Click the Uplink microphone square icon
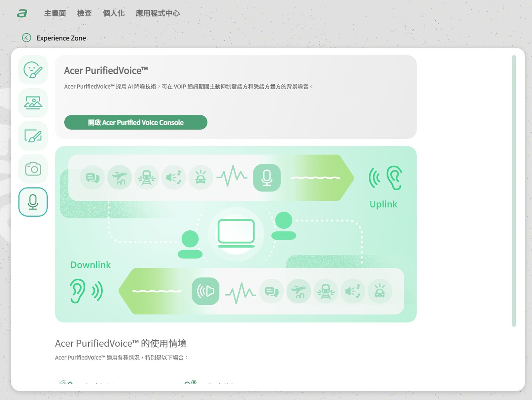532x400 pixels. (267, 178)
